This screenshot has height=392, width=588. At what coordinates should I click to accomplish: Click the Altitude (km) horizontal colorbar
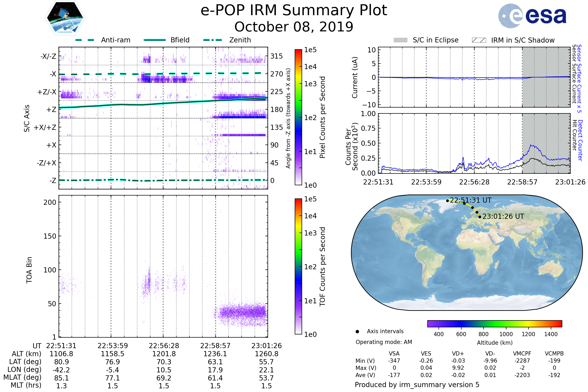click(494, 324)
